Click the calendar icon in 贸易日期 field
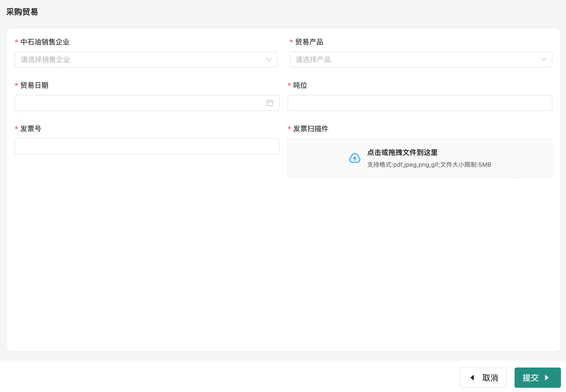Image resolution: width=566 pixels, height=392 pixels. 270,103
